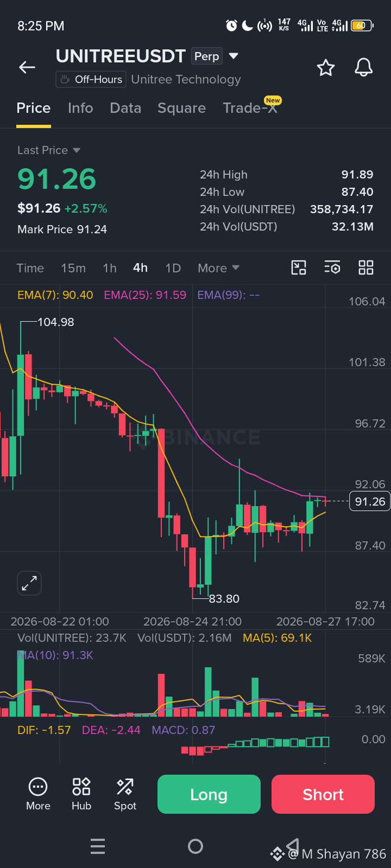391x868 pixels.
Task: Tap the 2026-08-24 21:00 date label
Action: (192, 622)
